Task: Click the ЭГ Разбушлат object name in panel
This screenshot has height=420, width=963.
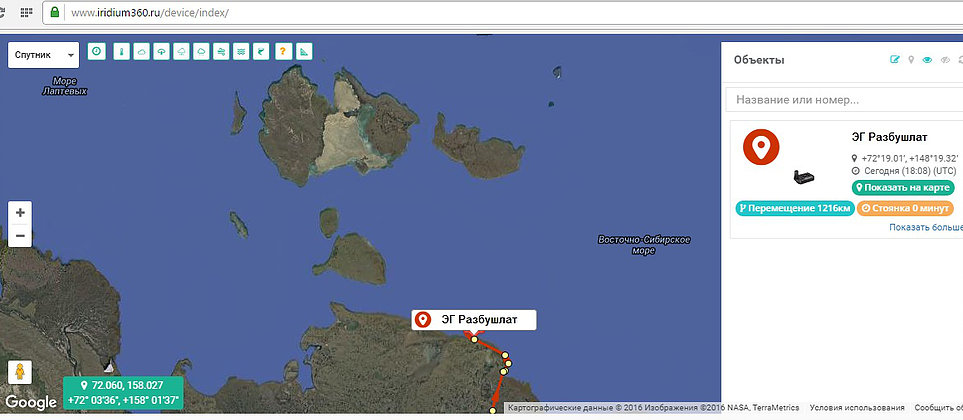Action: (889, 136)
